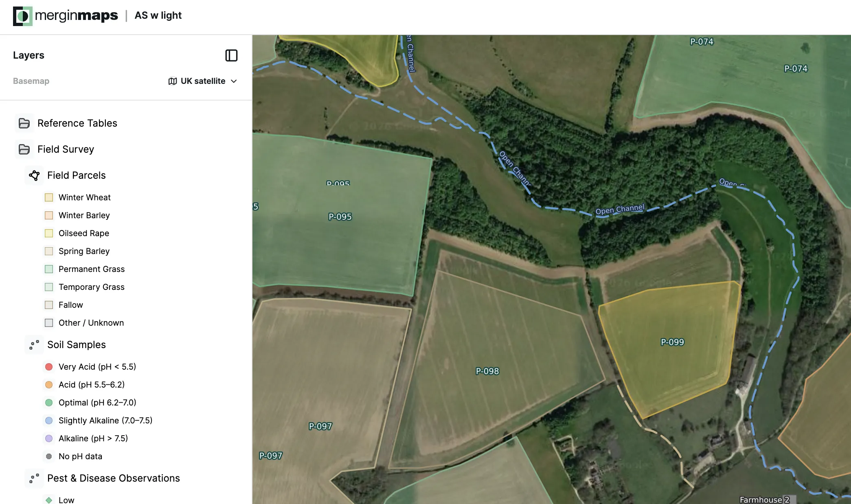The width and height of the screenshot is (851, 504).
Task: Click the Oilseed Rape legend swatch
Action: 49,233
